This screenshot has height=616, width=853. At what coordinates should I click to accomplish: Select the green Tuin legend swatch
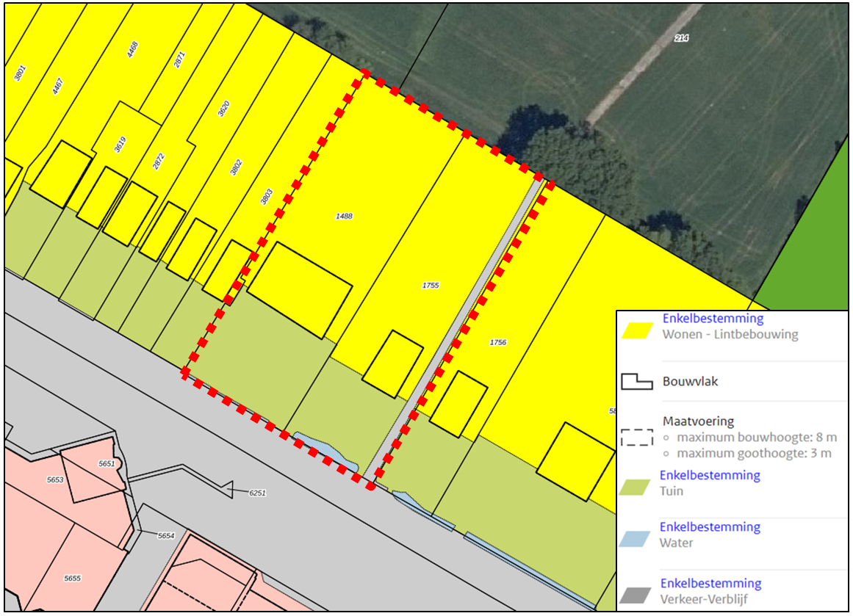(x=636, y=485)
